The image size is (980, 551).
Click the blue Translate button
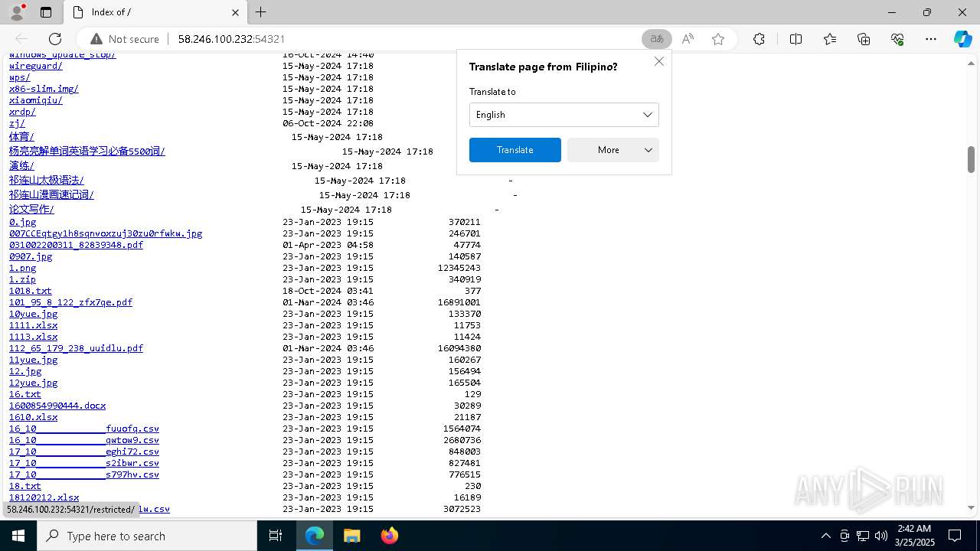[x=514, y=150]
